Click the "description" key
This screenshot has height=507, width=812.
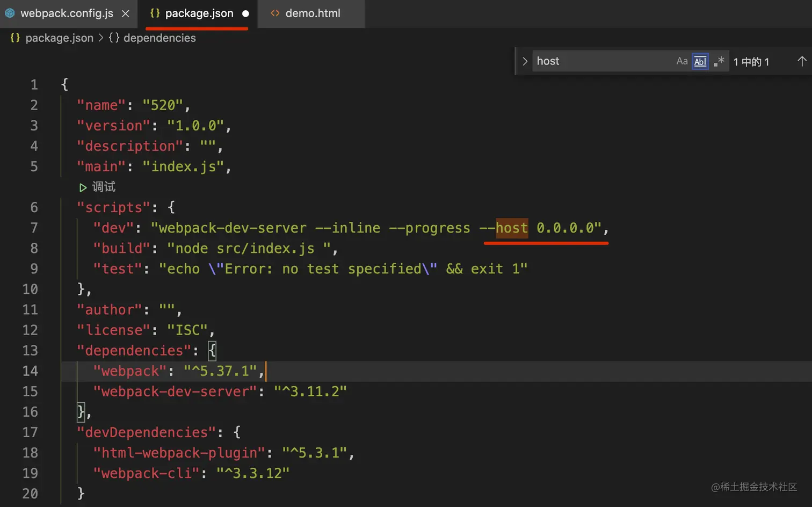click(130, 146)
